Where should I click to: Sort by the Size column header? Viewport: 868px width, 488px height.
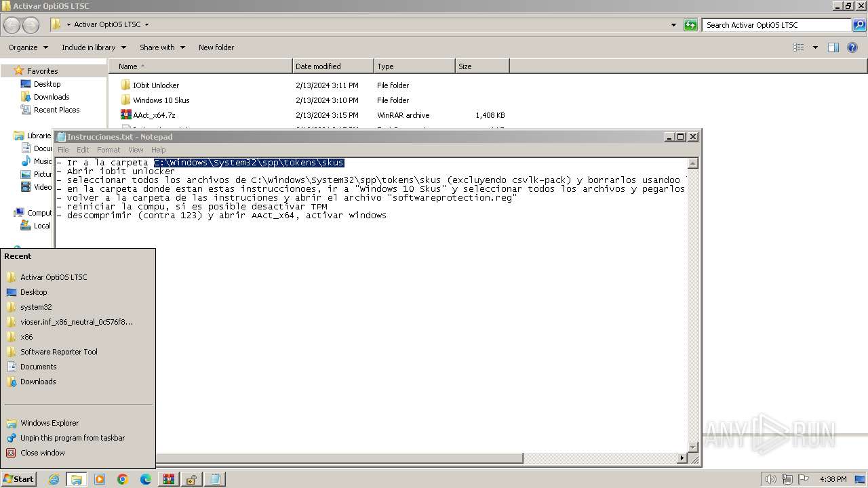point(482,66)
